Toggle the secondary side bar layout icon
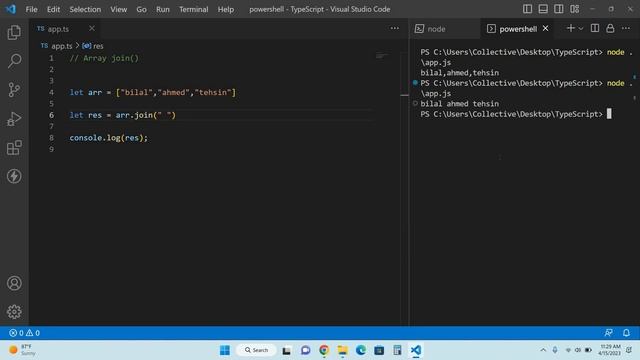This screenshot has width=640, height=360. [558, 9]
